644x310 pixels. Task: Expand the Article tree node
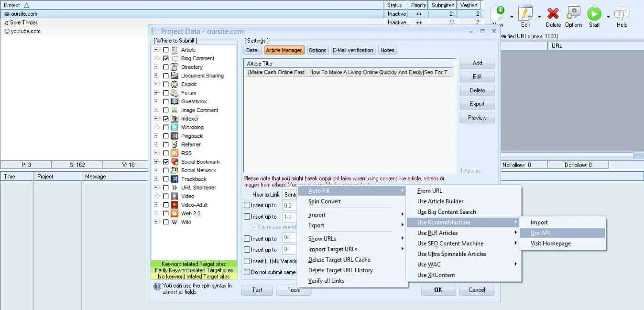pos(156,50)
